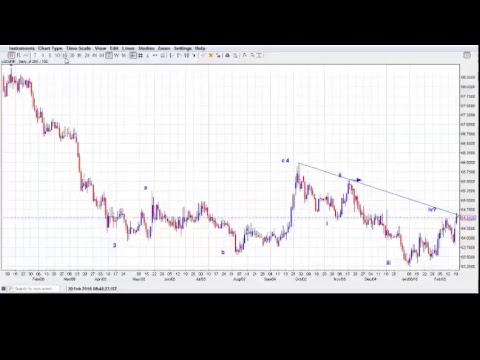
Task: Open the Time Scale menu
Action: (x=78, y=48)
